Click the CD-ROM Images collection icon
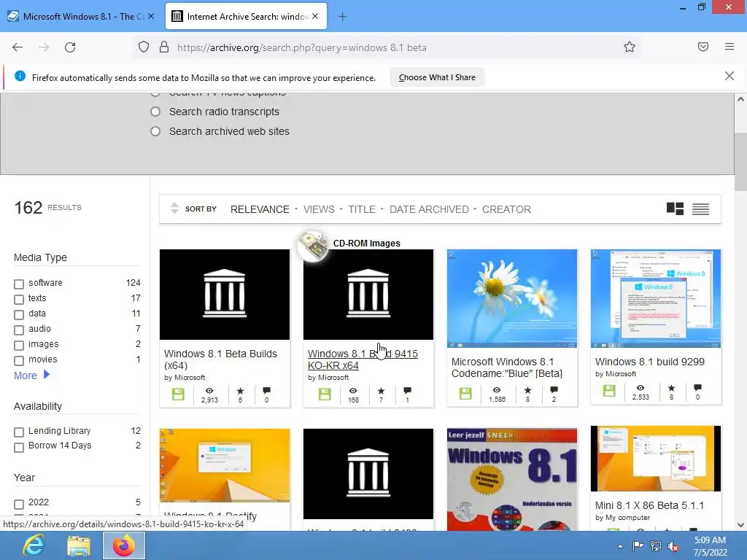Screen dimensions: 747x560 coord(312,245)
